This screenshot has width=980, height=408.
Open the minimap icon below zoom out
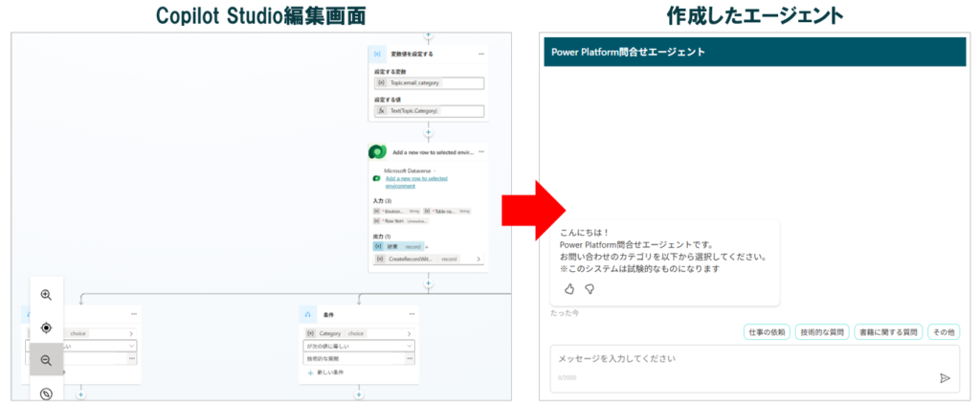coord(46,394)
